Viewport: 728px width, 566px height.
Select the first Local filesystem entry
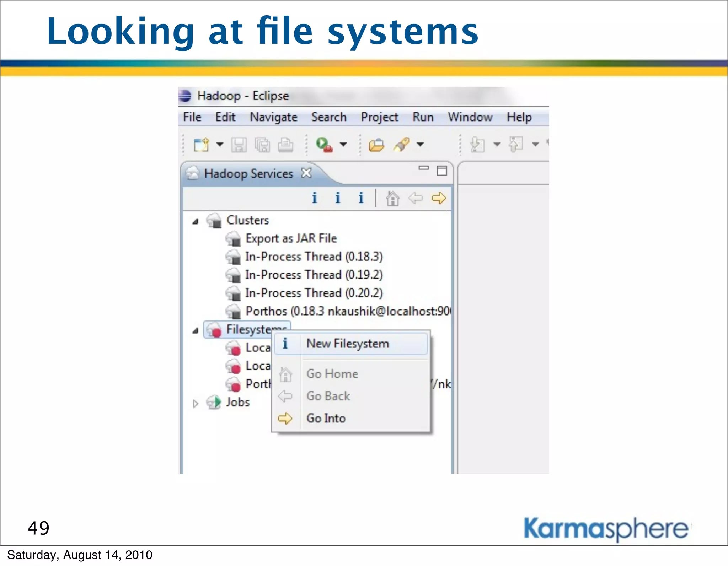258,347
